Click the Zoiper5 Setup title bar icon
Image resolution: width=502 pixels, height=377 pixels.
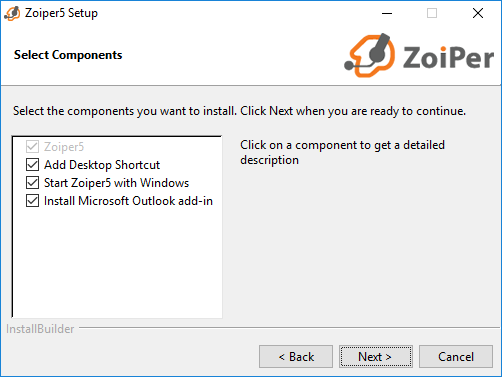coord(12,13)
